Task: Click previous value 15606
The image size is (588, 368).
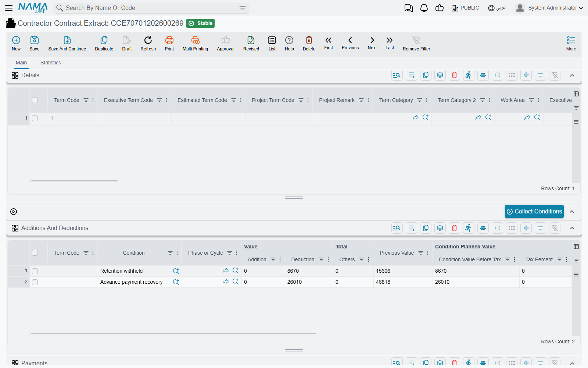Action: [x=403, y=271]
